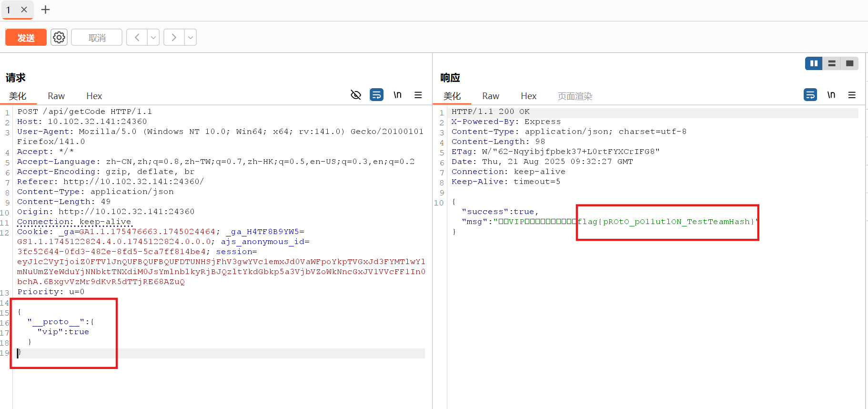
Task: Click the ETag response header line
Action: pos(555,152)
